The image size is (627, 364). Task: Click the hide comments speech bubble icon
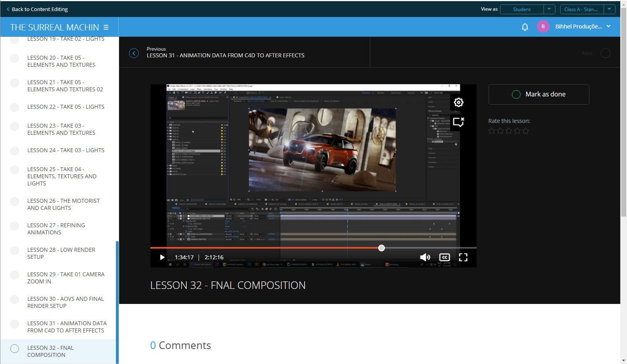coord(458,122)
